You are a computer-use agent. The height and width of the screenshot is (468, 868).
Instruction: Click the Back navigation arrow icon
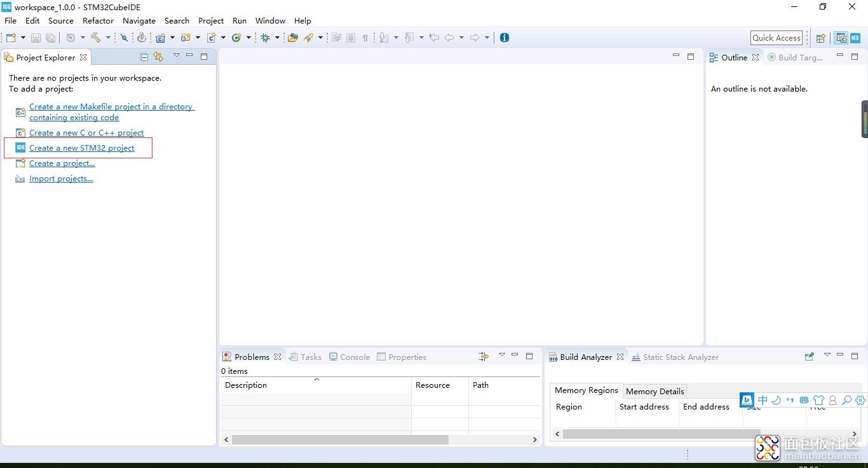click(x=449, y=38)
